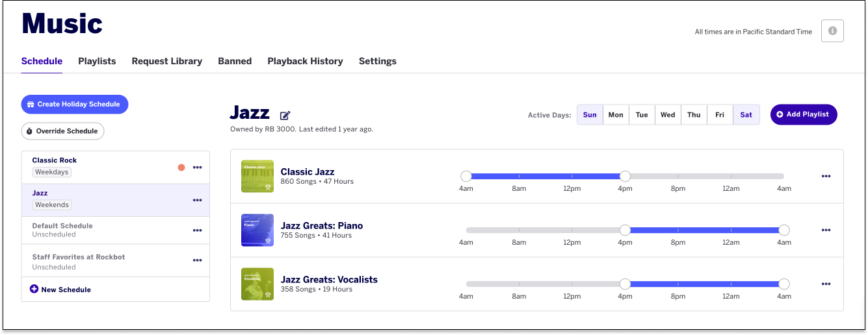The image size is (868, 335).
Task: Open the three-dot menu for Classic Rock schedule
Action: click(197, 167)
